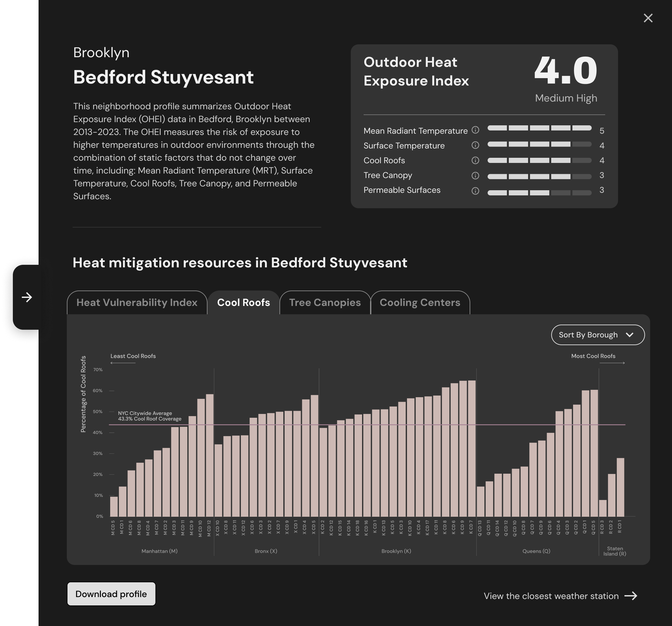The image size is (672, 626).
Task: Click the 4.0 index score
Action: pos(566,70)
